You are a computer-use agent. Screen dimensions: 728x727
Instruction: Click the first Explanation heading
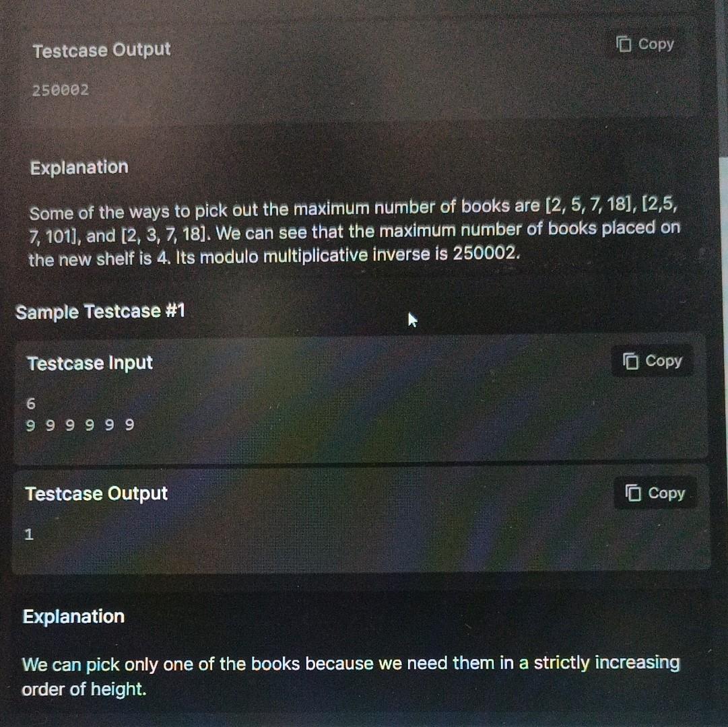[79, 168]
